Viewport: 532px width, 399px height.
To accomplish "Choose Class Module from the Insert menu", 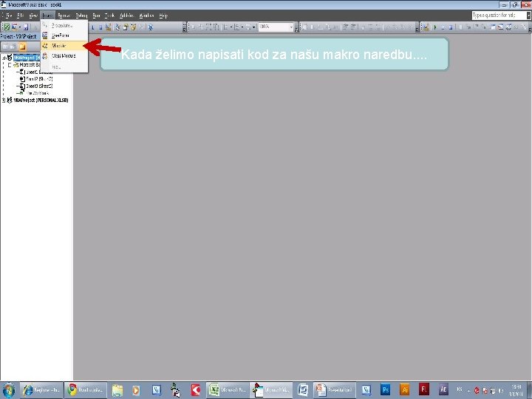I will [64, 55].
